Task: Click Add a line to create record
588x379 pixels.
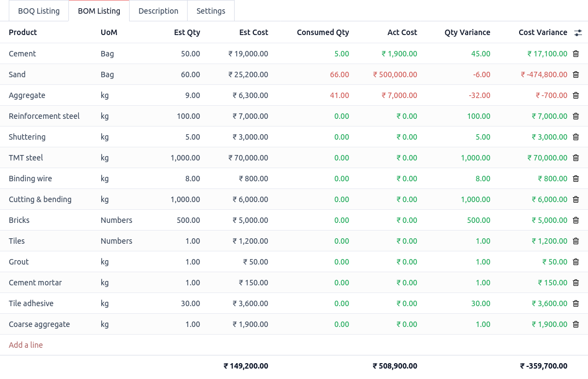Action: click(x=26, y=345)
